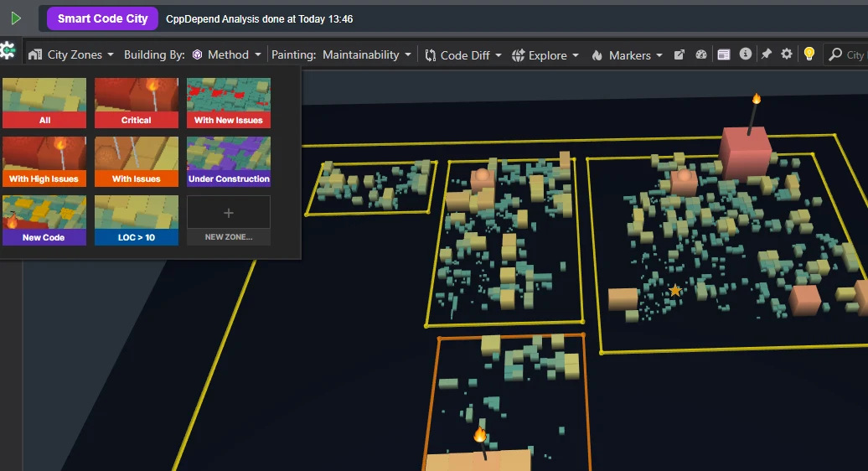Click the Markers flame icon
Screen dimensions: 868x471
(597, 55)
